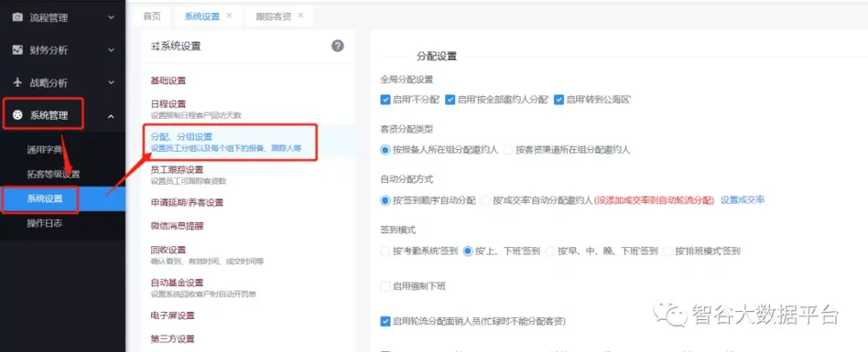
Task: Switch to the 首页 tab
Action: point(151,16)
